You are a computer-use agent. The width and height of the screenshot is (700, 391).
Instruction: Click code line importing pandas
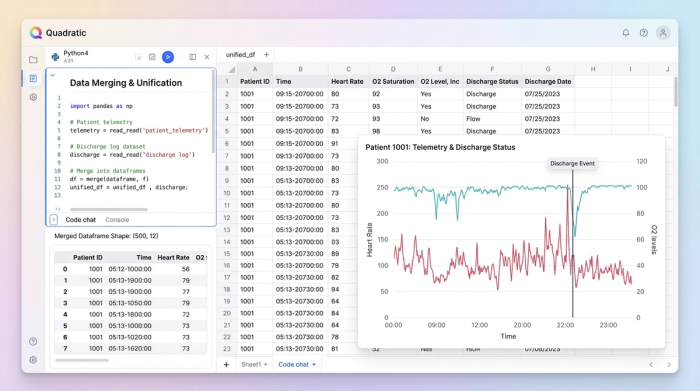[101, 106]
